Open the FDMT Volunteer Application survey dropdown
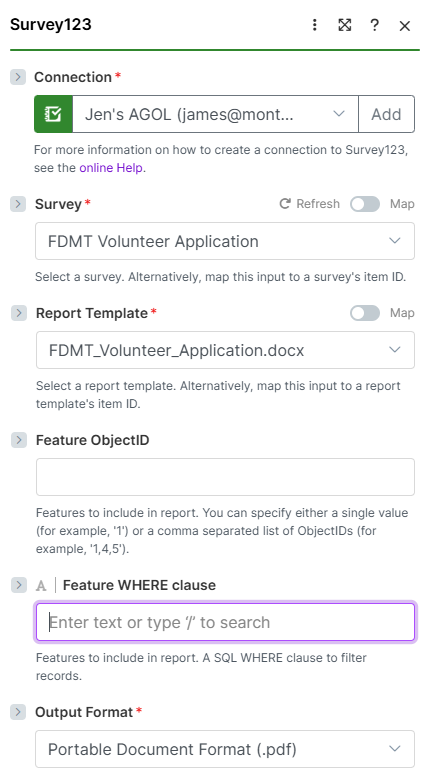Image resolution: width=428 pixels, height=777 pixels. (225, 241)
